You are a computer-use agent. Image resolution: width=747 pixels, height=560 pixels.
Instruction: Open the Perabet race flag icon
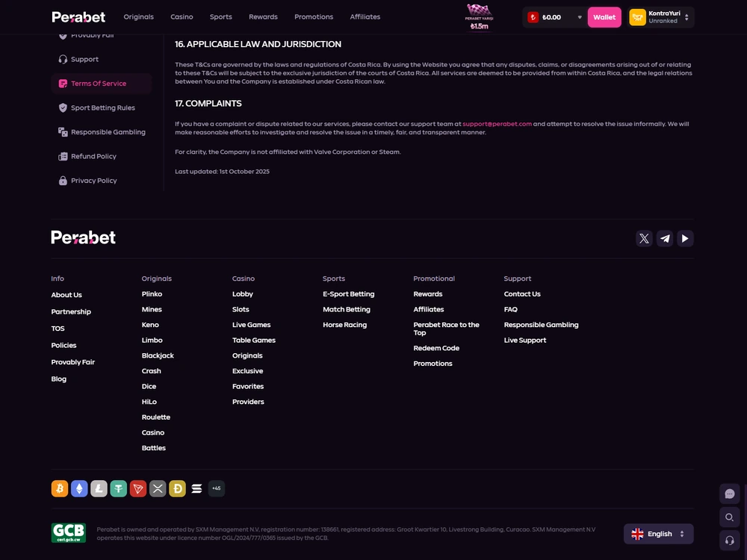tap(479, 10)
